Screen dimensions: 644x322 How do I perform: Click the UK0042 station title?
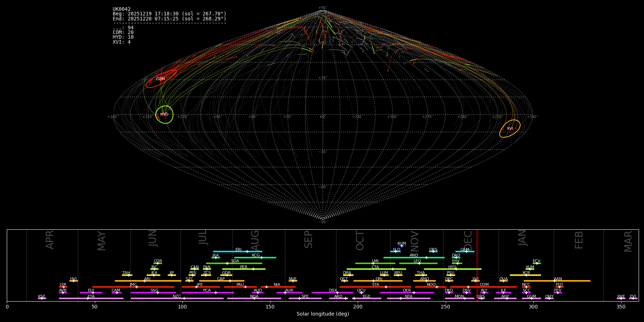(x=122, y=9)
